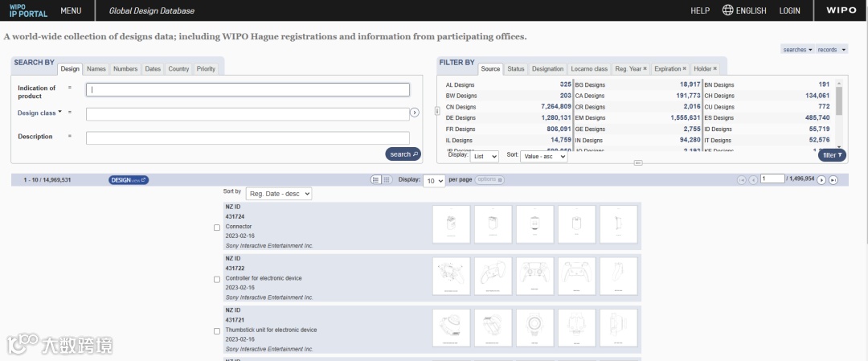
Task: Expand the searches dropdown menu
Action: click(798, 49)
